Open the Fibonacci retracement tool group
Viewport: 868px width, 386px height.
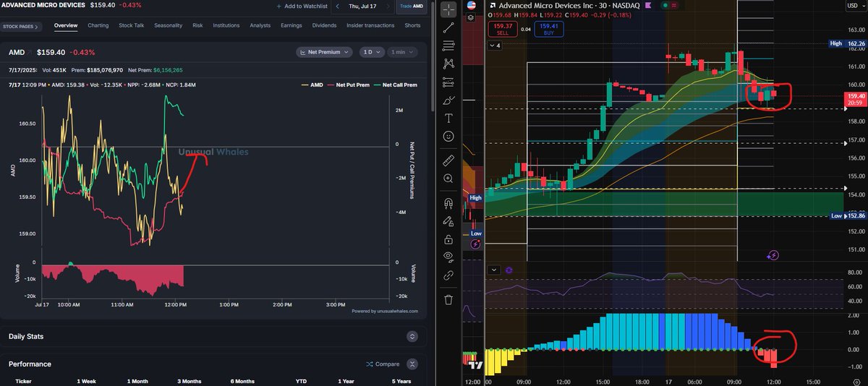pos(449,45)
